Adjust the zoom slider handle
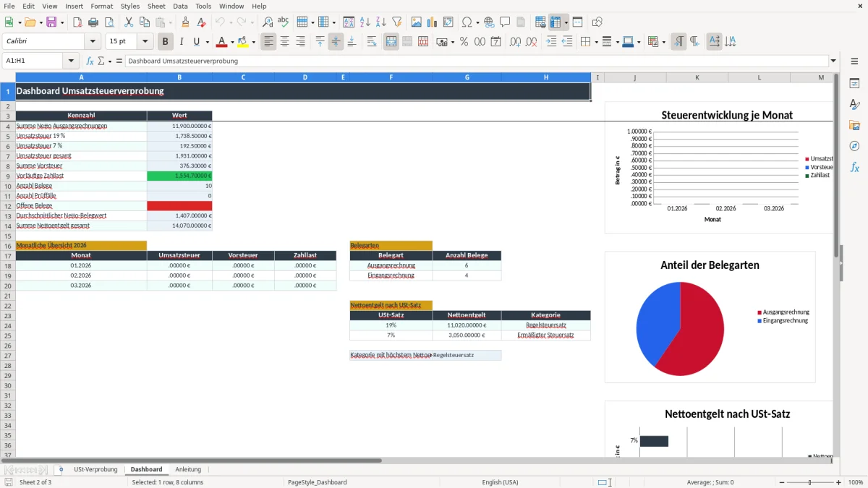 pyautogui.click(x=810, y=482)
